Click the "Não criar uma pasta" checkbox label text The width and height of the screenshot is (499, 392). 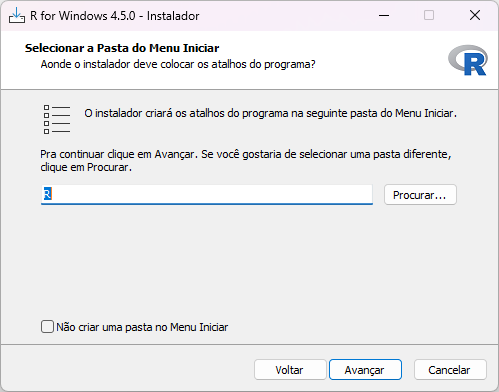point(142,327)
